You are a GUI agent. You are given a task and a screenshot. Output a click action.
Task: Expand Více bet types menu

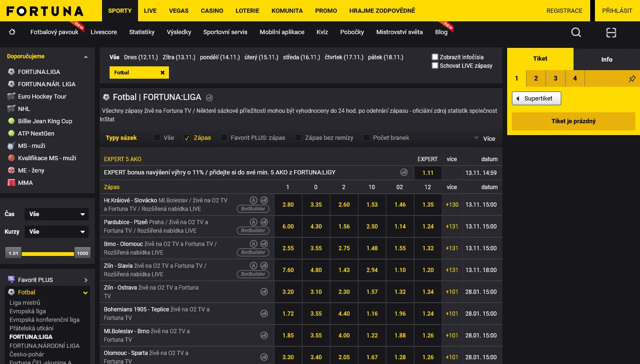coord(484,138)
